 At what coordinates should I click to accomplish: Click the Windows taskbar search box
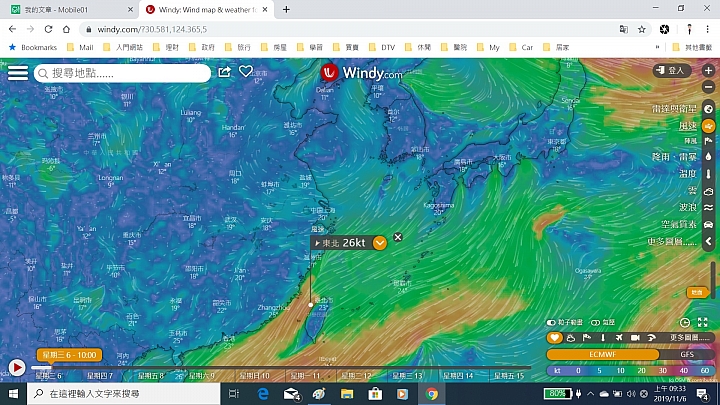point(124,394)
